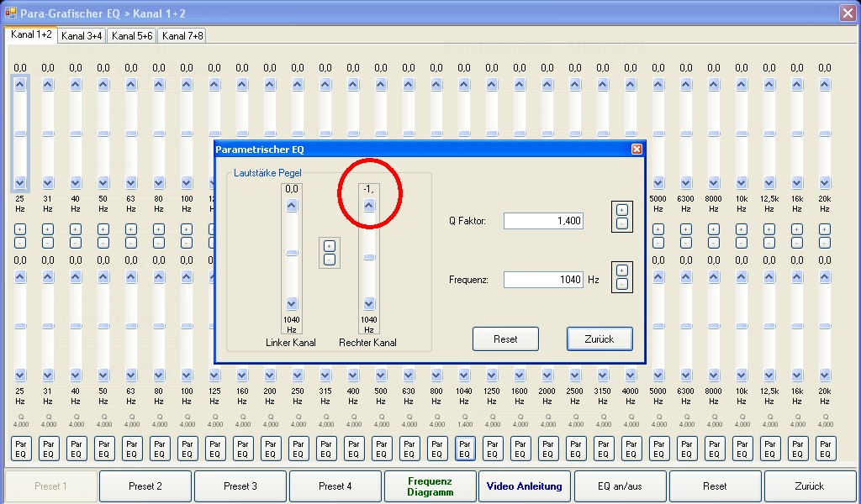Click minus button below upper-row 100 Hz label
This screenshot has width=861, height=504.
(187, 243)
